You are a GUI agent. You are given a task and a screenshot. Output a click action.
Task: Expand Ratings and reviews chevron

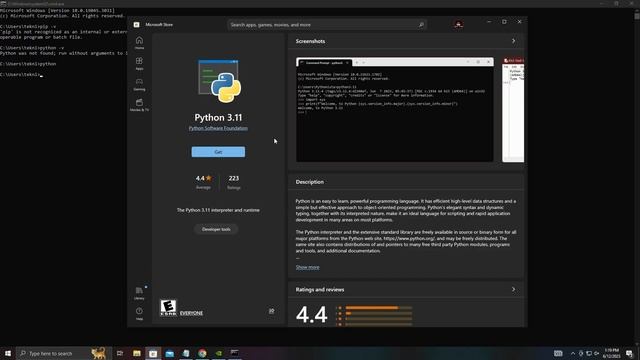pyautogui.click(x=513, y=289)
